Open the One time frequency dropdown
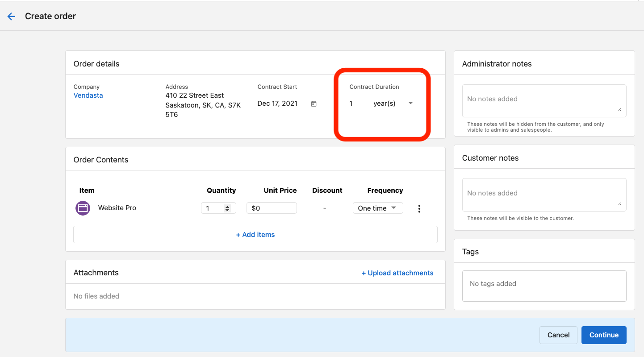 pos(378,208)
